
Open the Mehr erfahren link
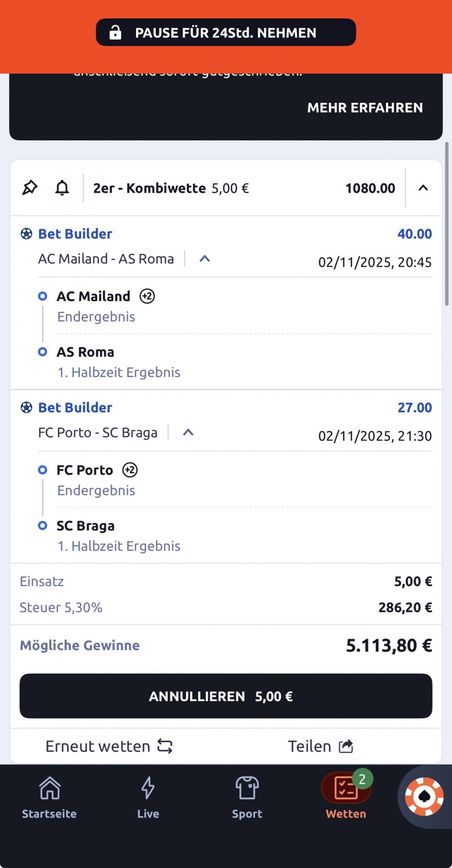(365, 108)
